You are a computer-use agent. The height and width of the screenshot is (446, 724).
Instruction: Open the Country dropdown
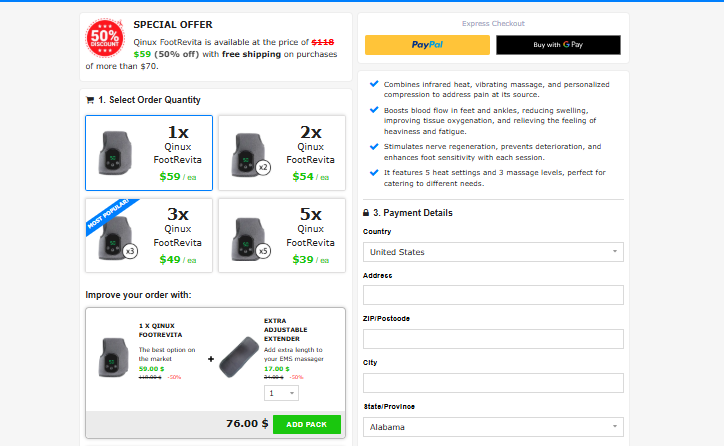coord(493,252)
